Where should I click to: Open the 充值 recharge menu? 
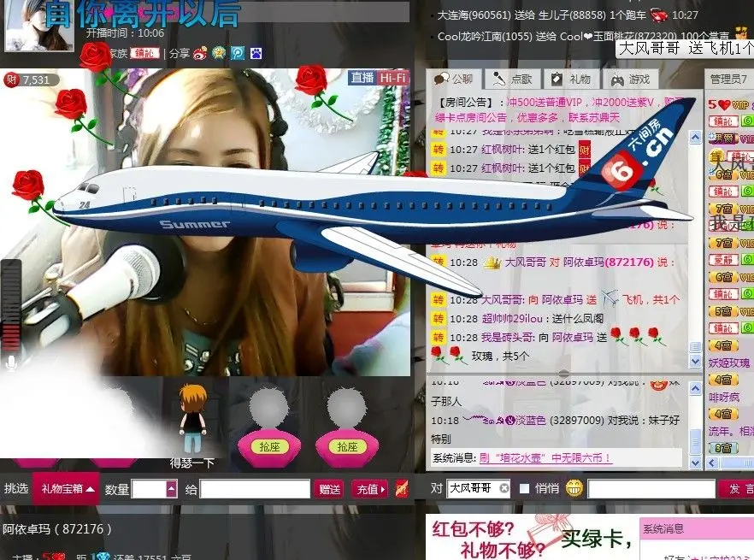[370, 490]
